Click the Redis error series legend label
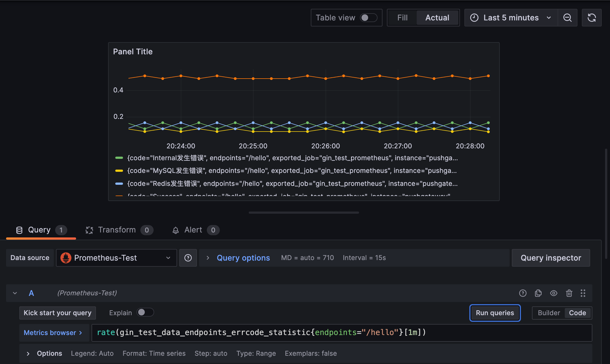The width and height of the screenshot is (610, 364). tap(292, 184)
